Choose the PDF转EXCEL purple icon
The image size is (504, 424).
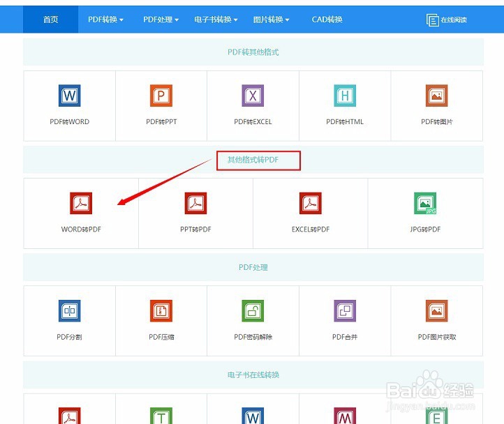pos(253,96)
